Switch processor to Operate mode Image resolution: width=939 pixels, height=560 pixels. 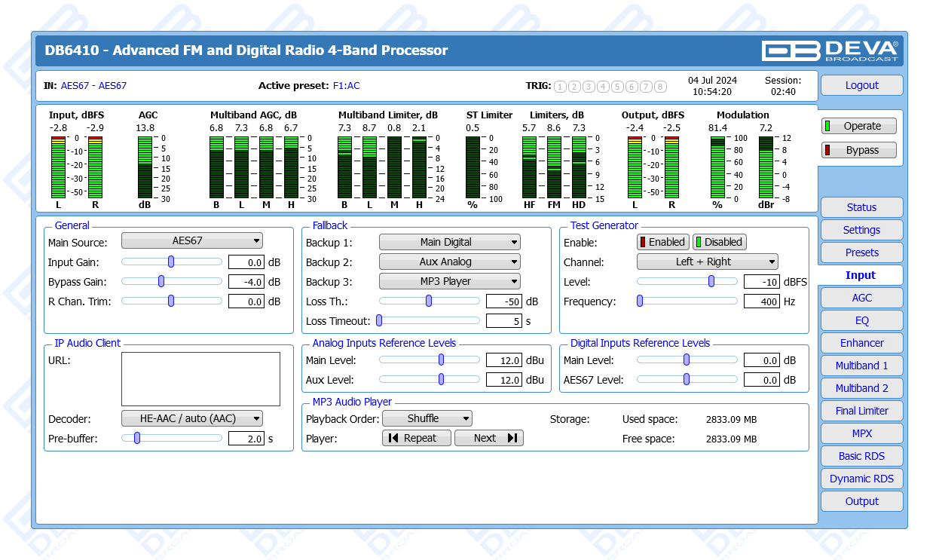click(x=858, y=127)
